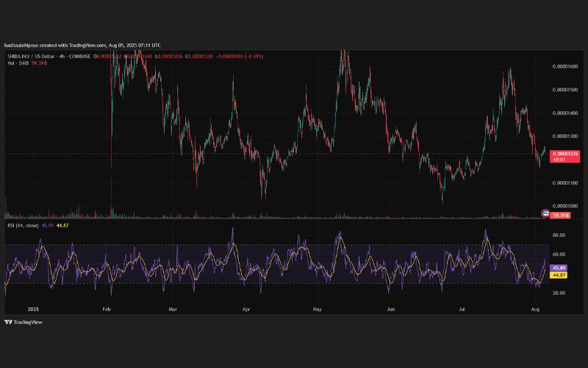Click the Jun marker on time axis
This screenshot has height=368, width=588.
(391, 309)
